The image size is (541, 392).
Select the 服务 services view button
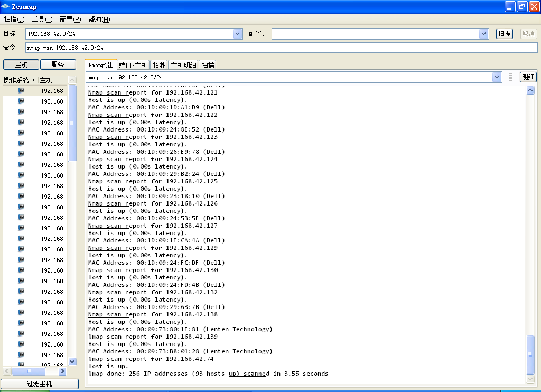58,64
